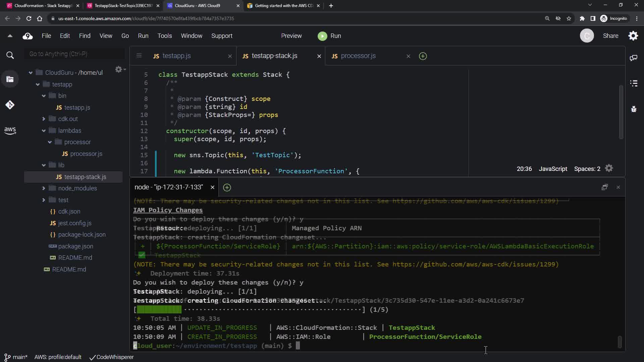Open the Tools menu
The image size is (644, 362).
point(164,36)
